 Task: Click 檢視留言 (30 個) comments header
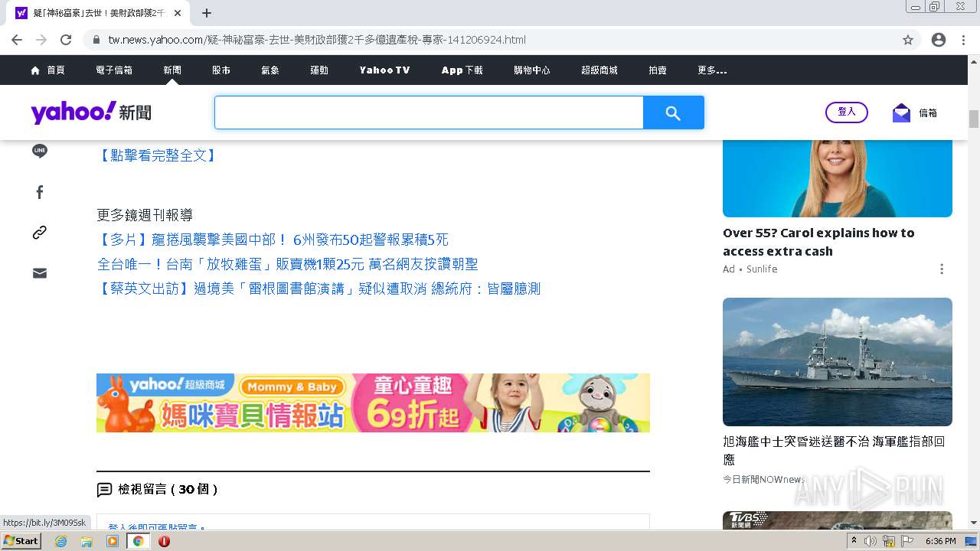[157, 489]
